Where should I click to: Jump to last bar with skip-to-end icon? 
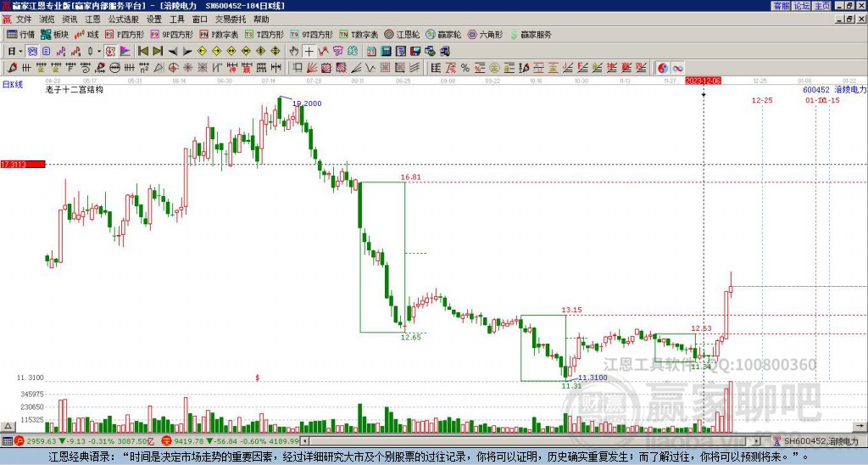(157, 52)
